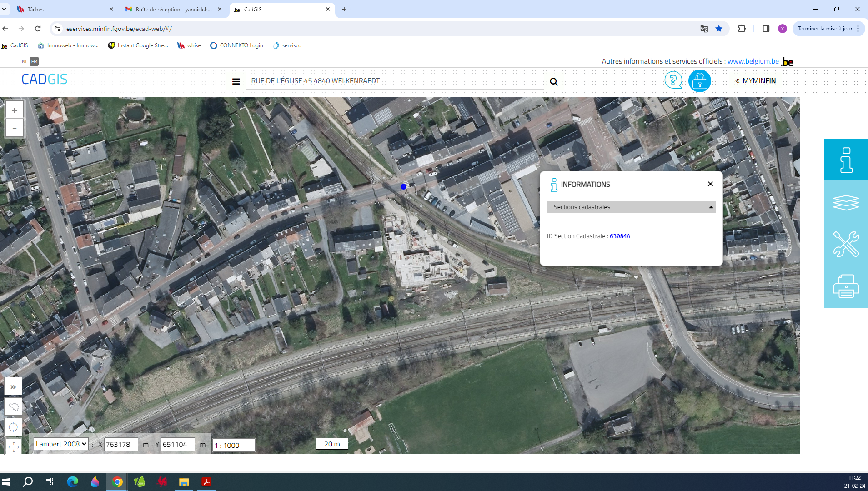The width and height of the screenshot is (868, 491).
Task: Click the blue padlock login icon
Action: click(699, 81)
